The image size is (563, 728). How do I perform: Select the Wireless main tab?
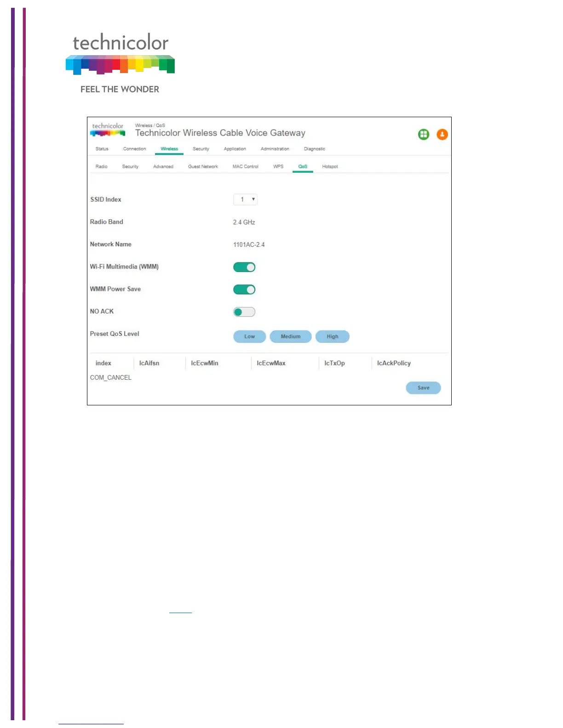tap(169, 149)
